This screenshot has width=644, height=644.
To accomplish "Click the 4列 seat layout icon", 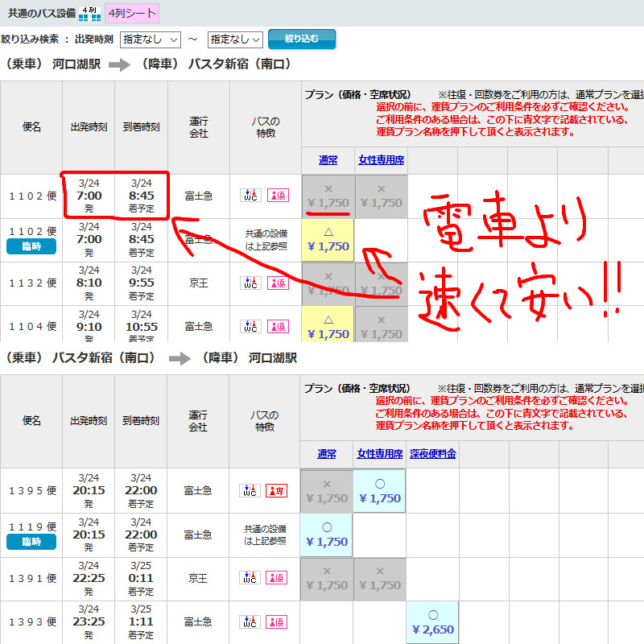I will [89, 13].
